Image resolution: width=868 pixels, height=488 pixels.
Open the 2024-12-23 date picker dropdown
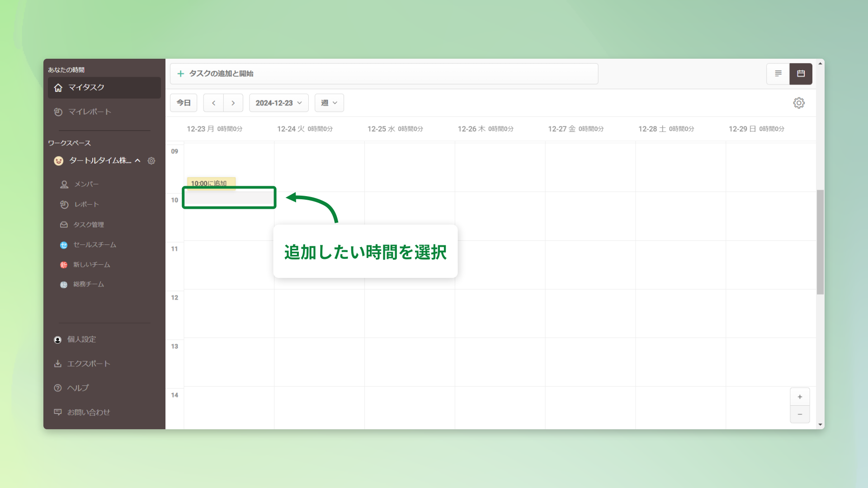pyautogui.click(x=278, y=103)
